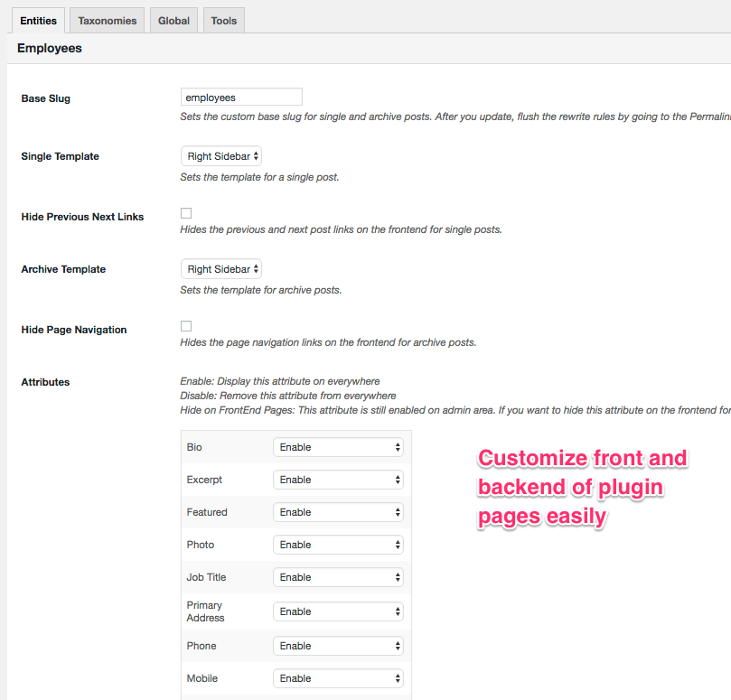This screenshot has width=731, height=700.
Task: Click the Attributes label
Action: (x=45, y=382)
